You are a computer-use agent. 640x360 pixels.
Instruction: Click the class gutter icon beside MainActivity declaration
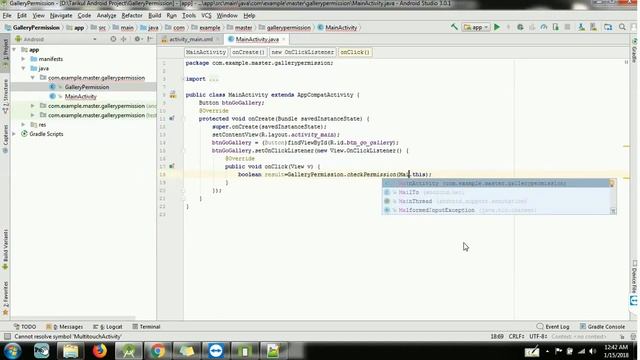coord(173,95)
